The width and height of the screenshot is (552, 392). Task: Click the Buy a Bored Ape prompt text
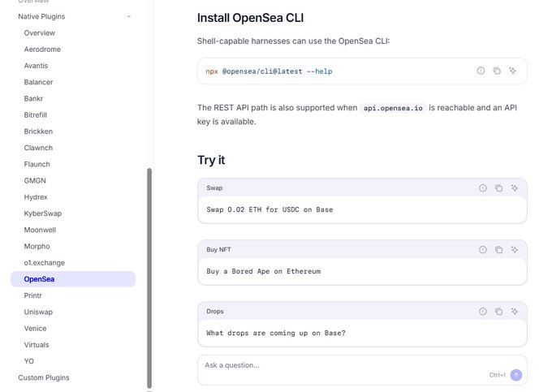click(263, 271)
